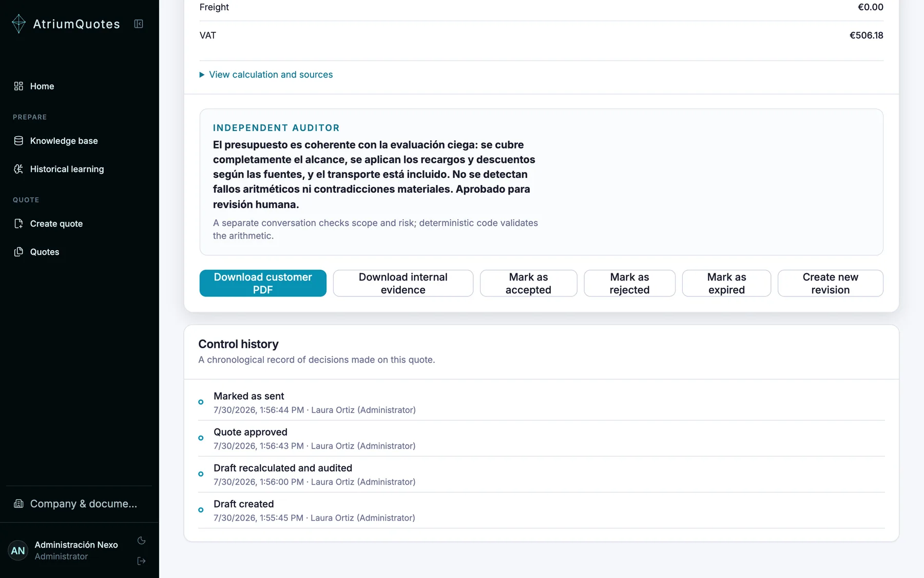Mark the quote as rejected
The width and height of the screenshot is (924, 578).
tap(629, 283)
